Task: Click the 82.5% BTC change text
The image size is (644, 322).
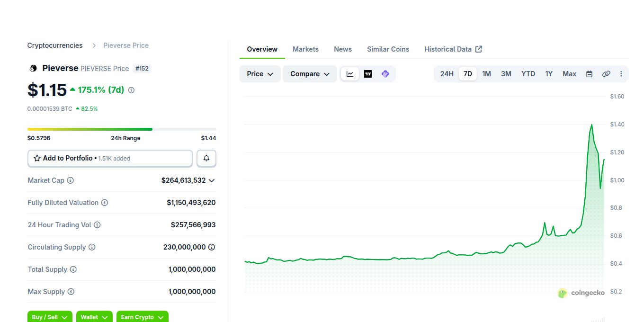Action: (x=89, y=108)
